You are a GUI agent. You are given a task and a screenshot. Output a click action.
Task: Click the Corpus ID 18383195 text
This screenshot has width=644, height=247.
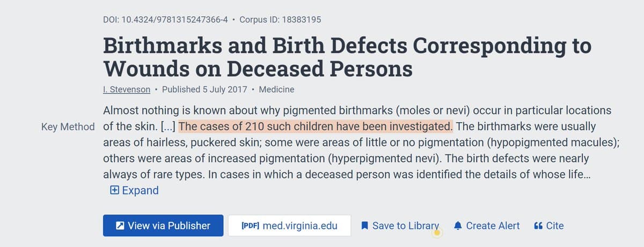point(280,20)
